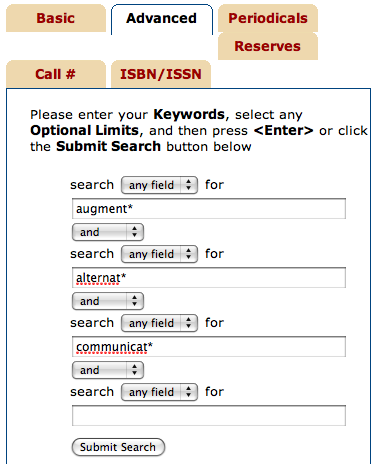This screenshot has width=376, height=464.
Task: Select the Advanced tab
Action: [x=162, y=19]
